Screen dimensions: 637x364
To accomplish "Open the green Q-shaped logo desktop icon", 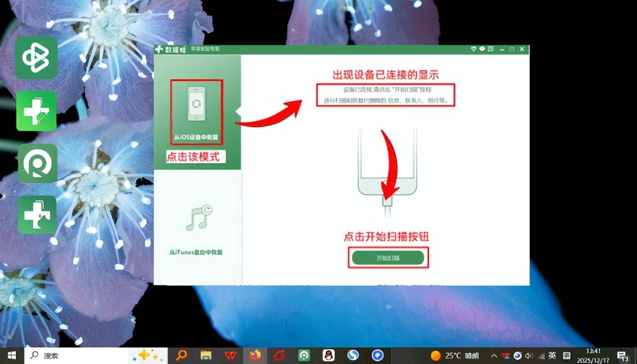I will coord(37,163).
